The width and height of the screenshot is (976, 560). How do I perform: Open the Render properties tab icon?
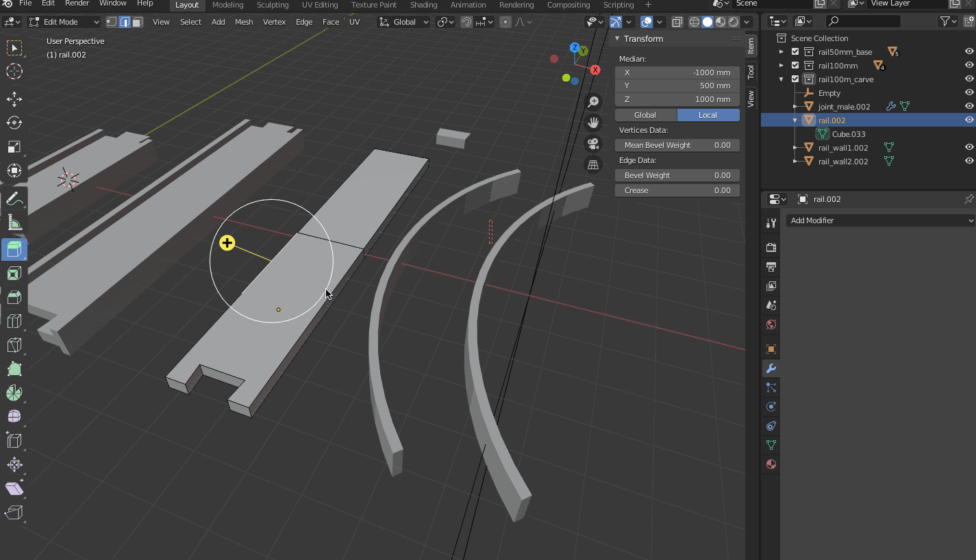pos(771,247)
